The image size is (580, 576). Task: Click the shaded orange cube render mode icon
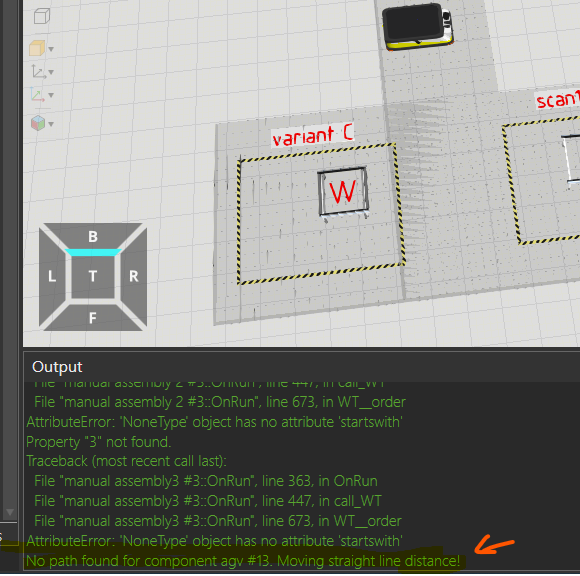37,48
